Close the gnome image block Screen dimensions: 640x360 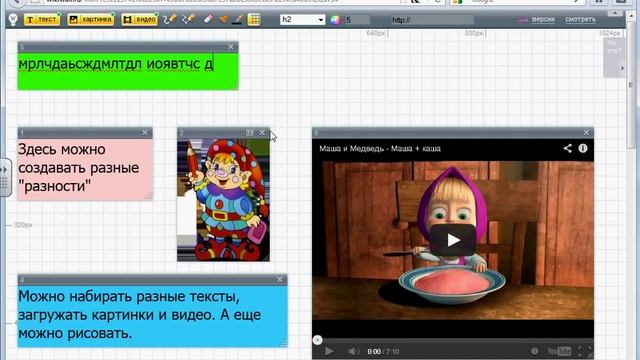tap(262, 133)
